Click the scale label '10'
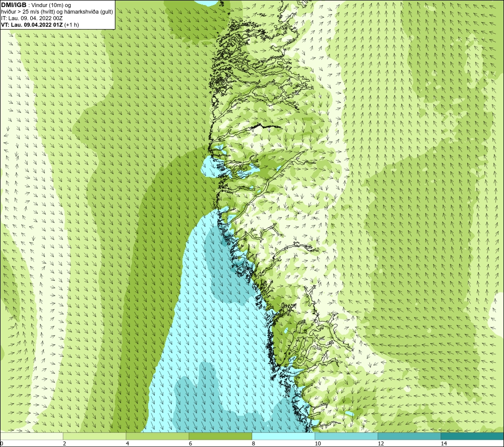 click(x=318, y=444)
